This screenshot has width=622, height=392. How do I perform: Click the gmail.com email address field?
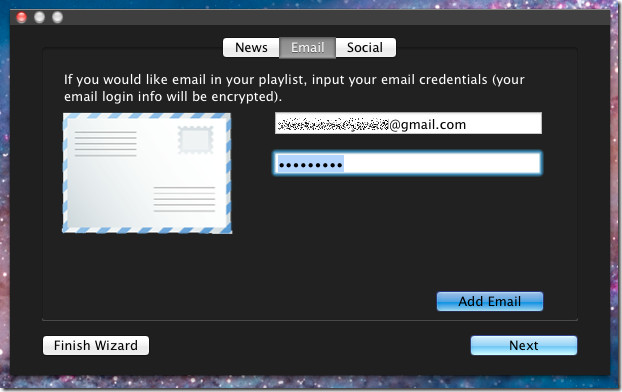pos(408,123)
